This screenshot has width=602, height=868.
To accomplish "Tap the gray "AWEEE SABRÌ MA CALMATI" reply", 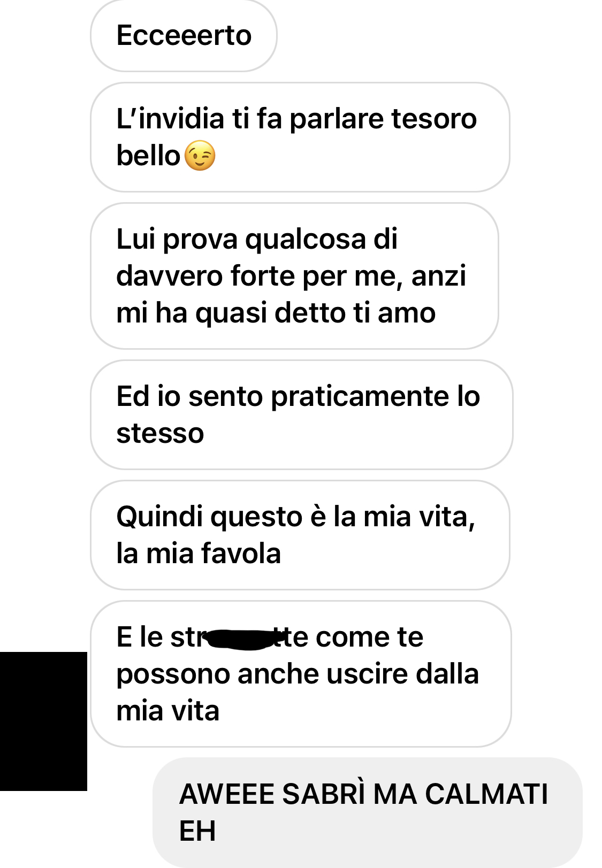I will click(x=367, y=812).
